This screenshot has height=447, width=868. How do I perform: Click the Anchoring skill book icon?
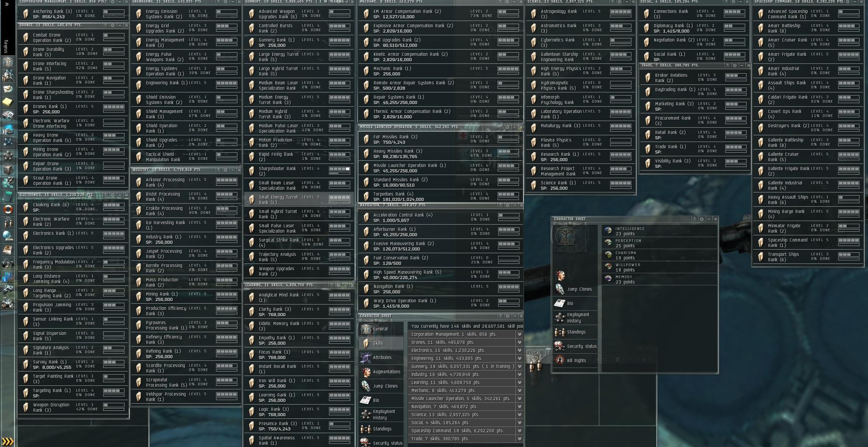tap(25, 14)
